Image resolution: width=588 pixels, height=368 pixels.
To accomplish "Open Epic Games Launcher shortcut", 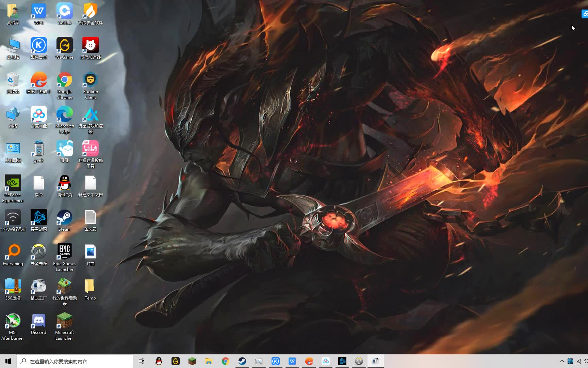I will [x=65, y=258].
